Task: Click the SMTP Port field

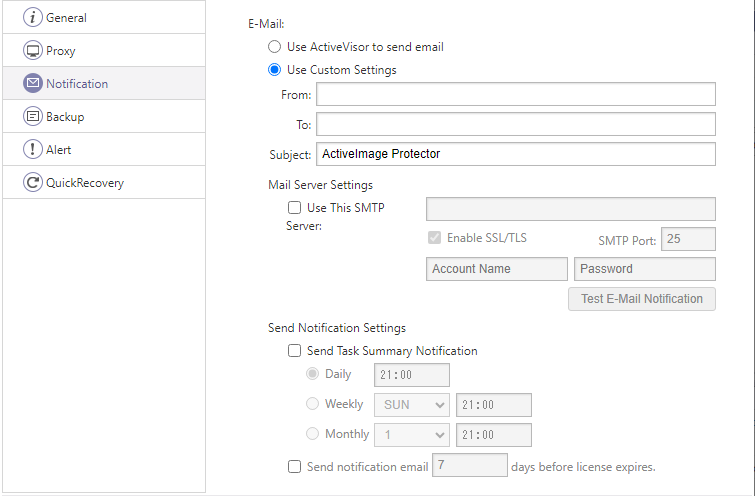Action: (x=688, y=239)
